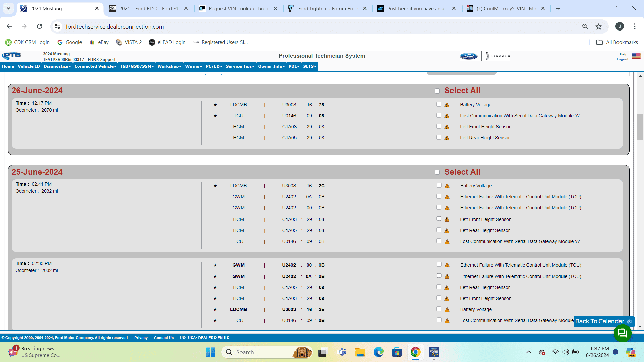Switch to 2021+ Ford F150 tab
The height and width of the screenshot is (362, 644).
(x=149, y=8)
